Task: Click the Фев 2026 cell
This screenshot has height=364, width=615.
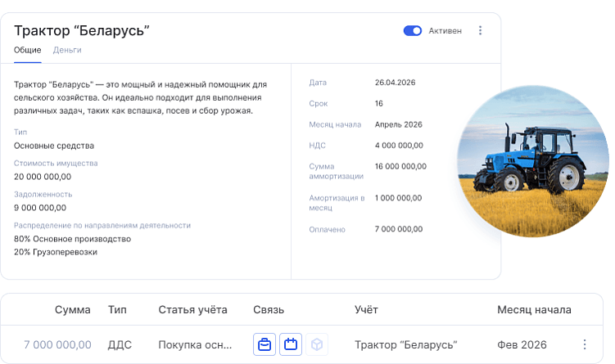Action: pos(522,344)
